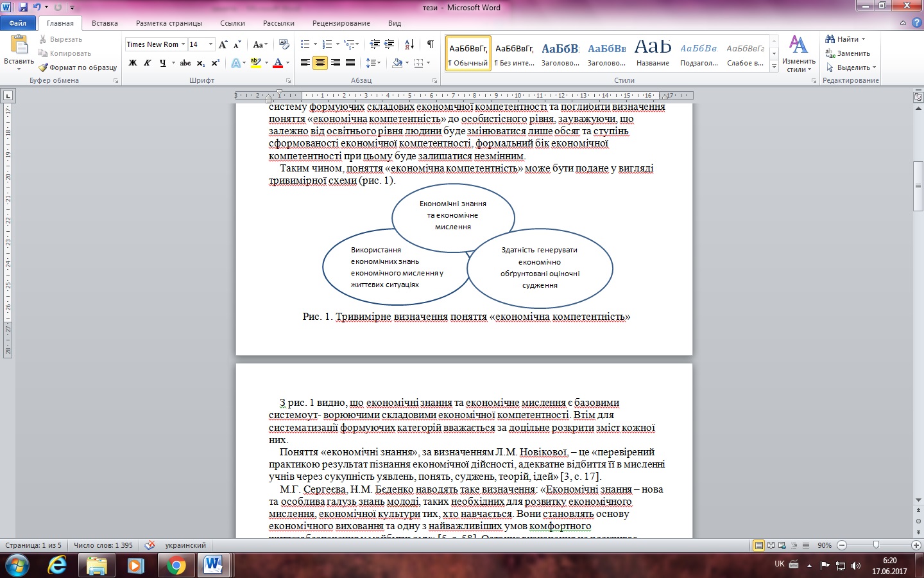Screen dimensions: 924x578
Task: Show or hide paragraph marks
Action: pos(431,44)
